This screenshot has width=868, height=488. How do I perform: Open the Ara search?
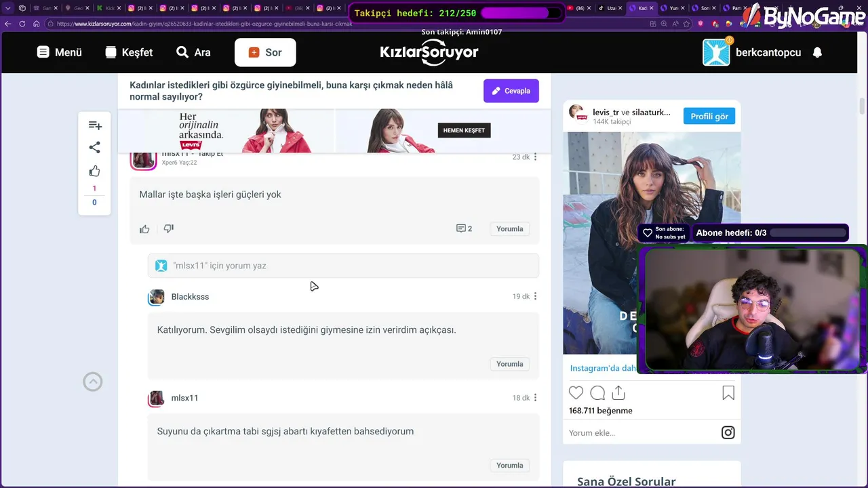coord(193,52)
